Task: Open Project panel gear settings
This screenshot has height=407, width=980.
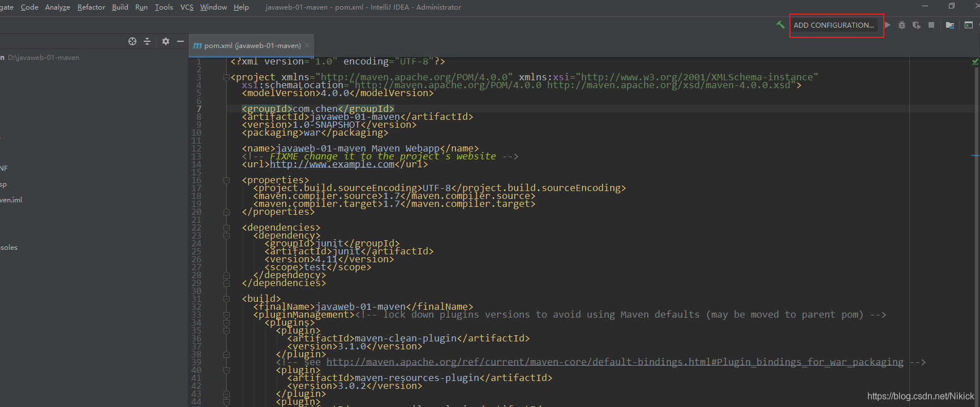Action: pos(166,41)
